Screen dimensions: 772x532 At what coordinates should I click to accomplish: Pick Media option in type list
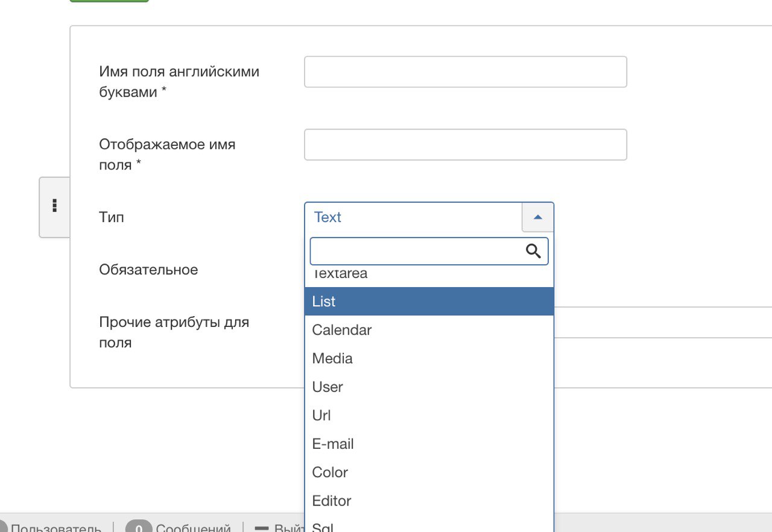(x=429, y=358)
